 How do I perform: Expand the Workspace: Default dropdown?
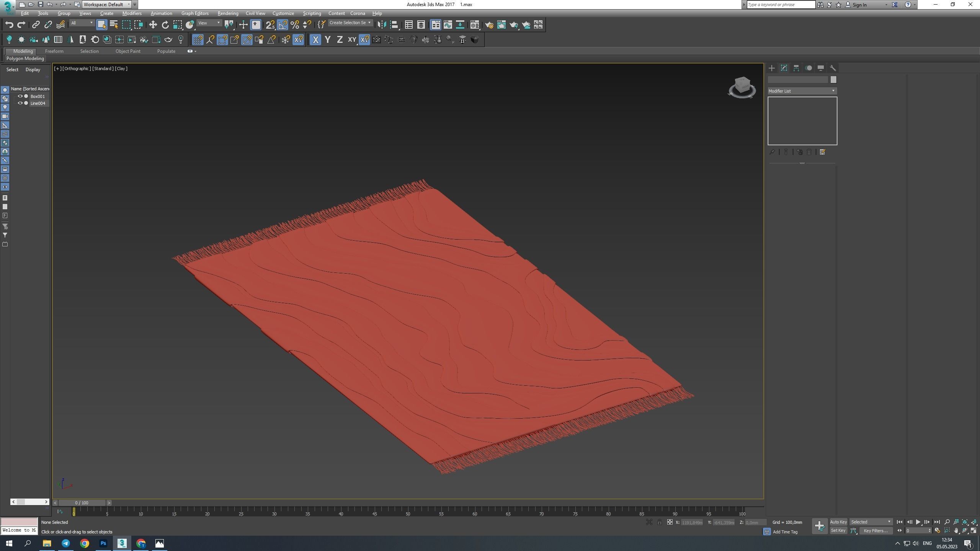click(x=107, y=5)
